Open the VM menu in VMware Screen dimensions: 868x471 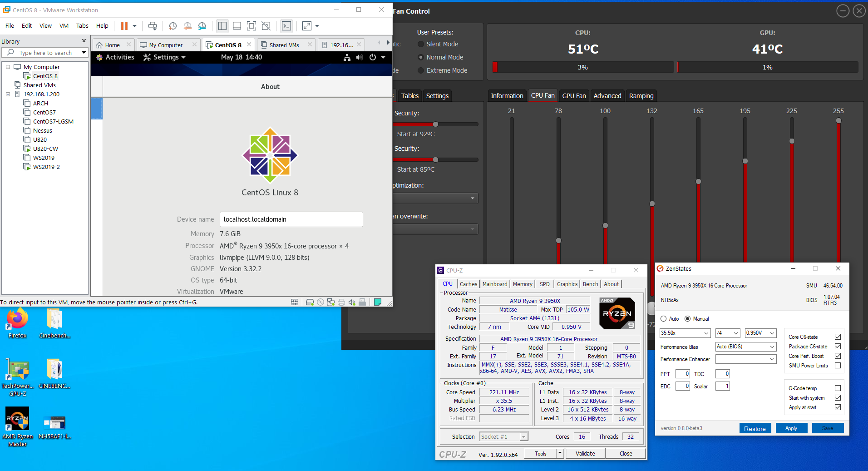pos(64,25)
